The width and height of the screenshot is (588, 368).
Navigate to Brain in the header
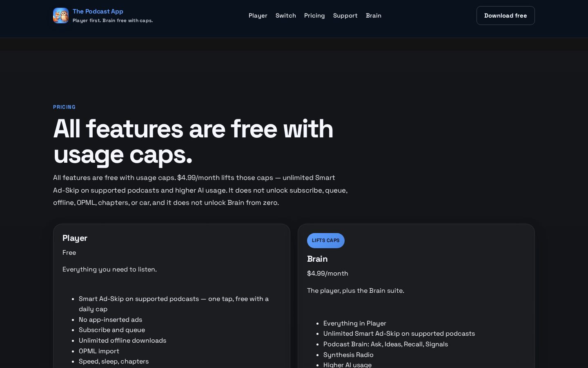(x=374, y=16)
